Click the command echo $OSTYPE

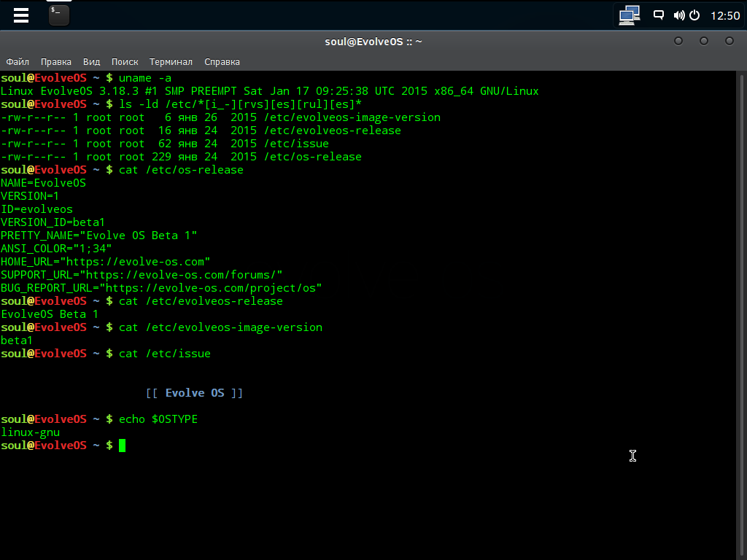[158, 419]
